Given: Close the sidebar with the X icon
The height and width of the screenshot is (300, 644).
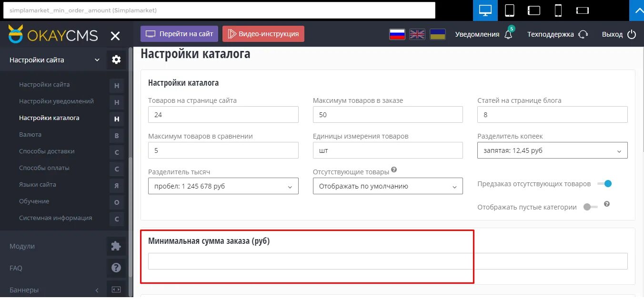Looking at the screenshot, I should click(x=115, y=36).
